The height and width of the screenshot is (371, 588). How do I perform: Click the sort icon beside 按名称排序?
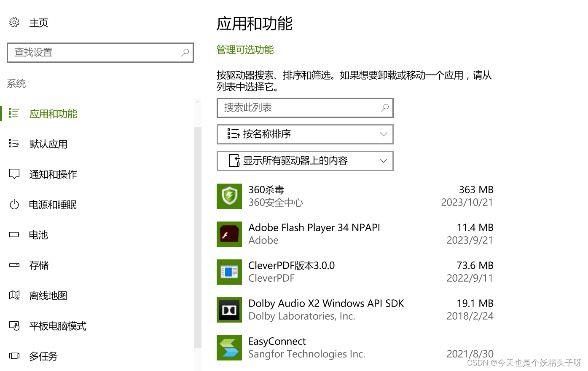[233, 134]
